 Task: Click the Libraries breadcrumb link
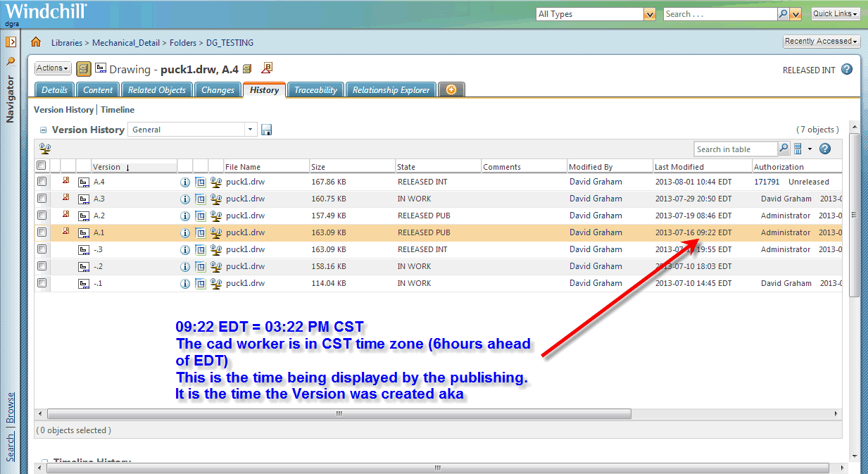tap(67, 43)
